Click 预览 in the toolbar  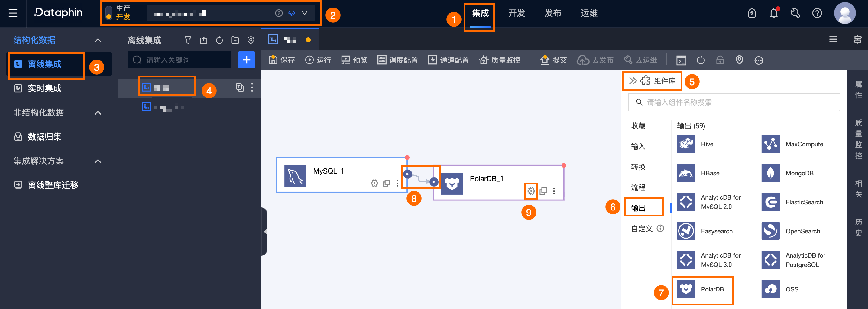[x=354, y=60]
